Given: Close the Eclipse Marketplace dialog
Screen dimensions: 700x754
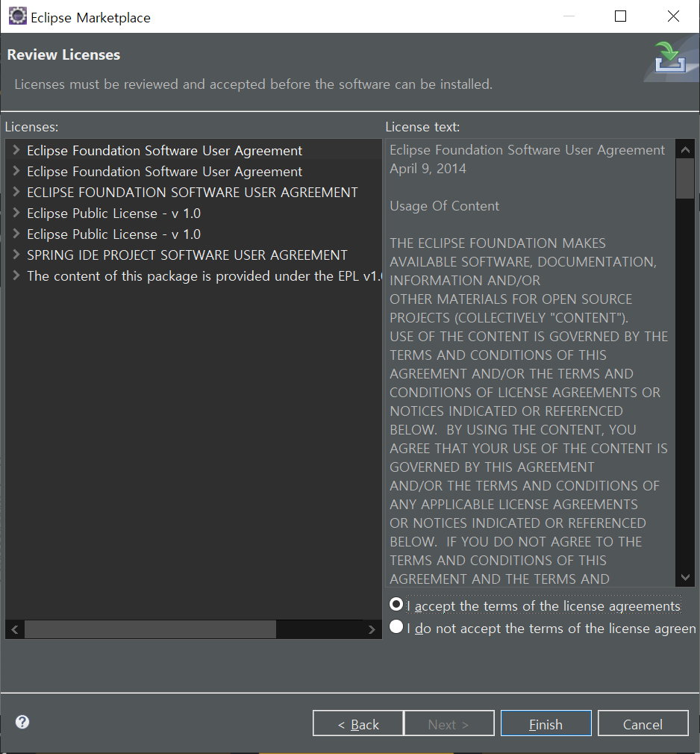Looking at the screenshot, I should [674, 16].
